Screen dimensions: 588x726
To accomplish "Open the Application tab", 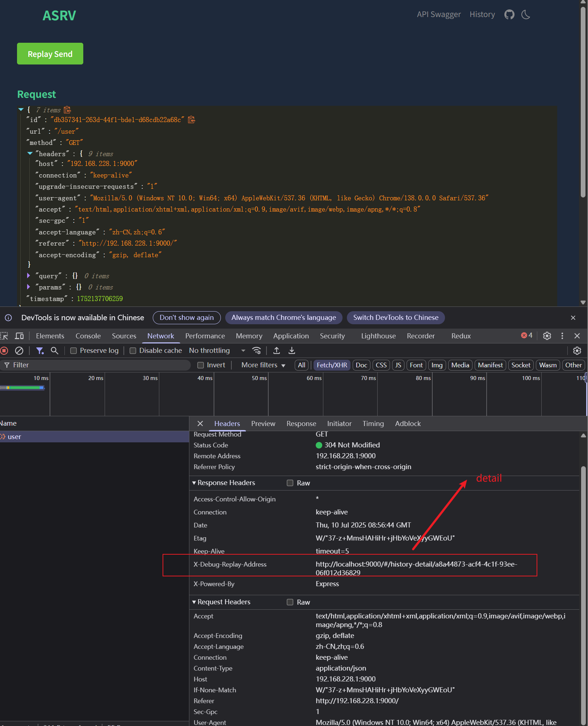I will [291, 336].
